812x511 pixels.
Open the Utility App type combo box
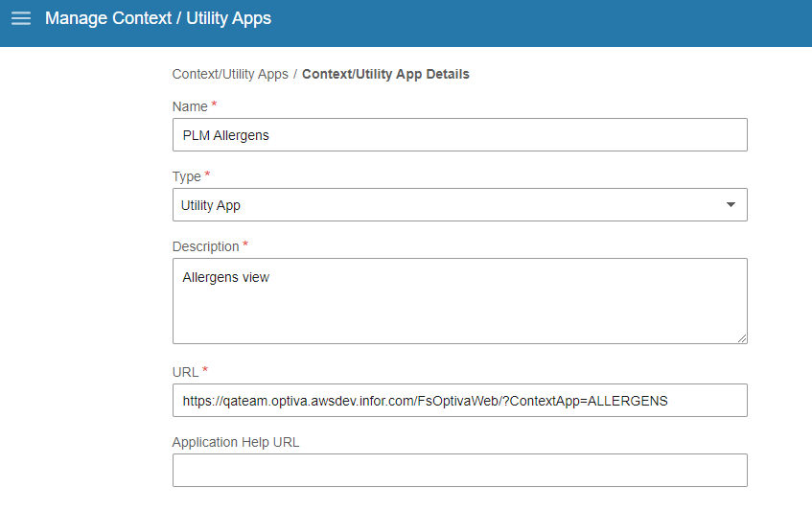451,205
